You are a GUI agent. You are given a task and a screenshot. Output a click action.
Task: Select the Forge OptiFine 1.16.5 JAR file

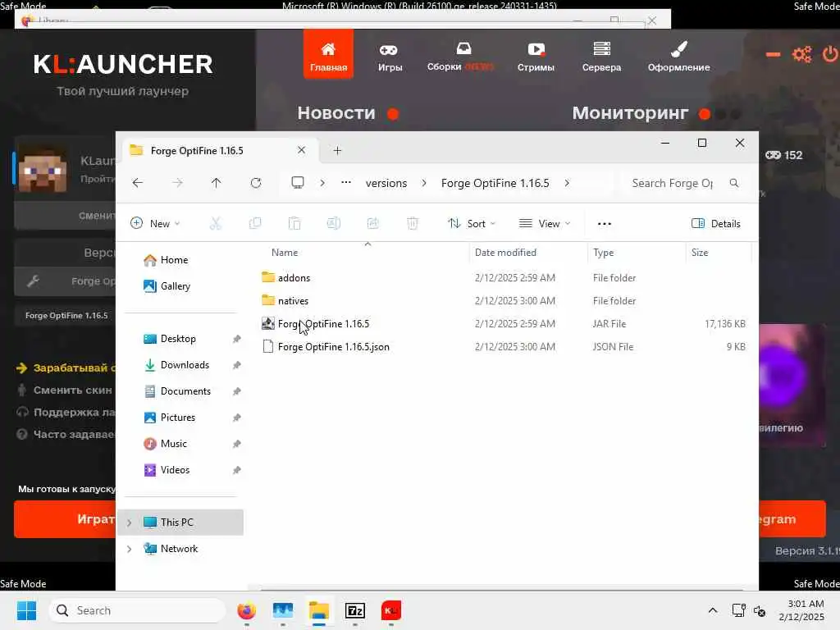[x=323, y=323]
